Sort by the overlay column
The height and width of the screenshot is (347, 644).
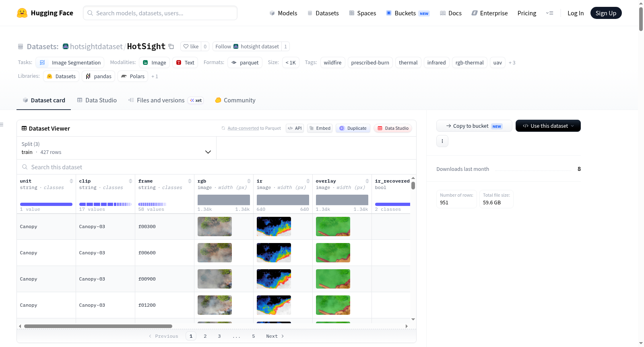coord(367,181)
